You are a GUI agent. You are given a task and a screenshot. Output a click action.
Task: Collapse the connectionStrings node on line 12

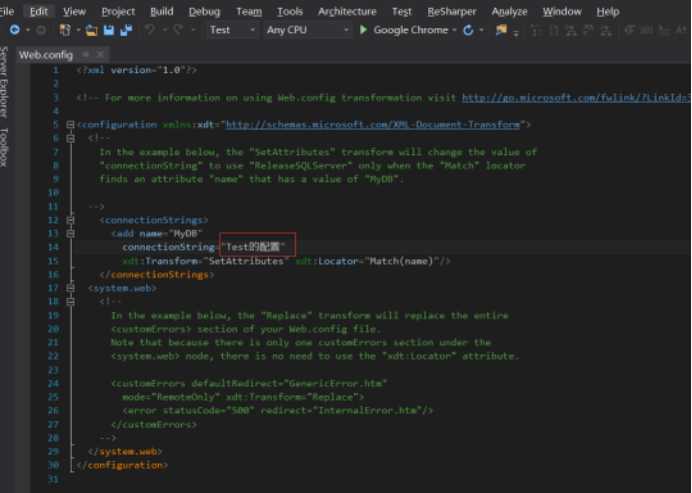[70, 220]
